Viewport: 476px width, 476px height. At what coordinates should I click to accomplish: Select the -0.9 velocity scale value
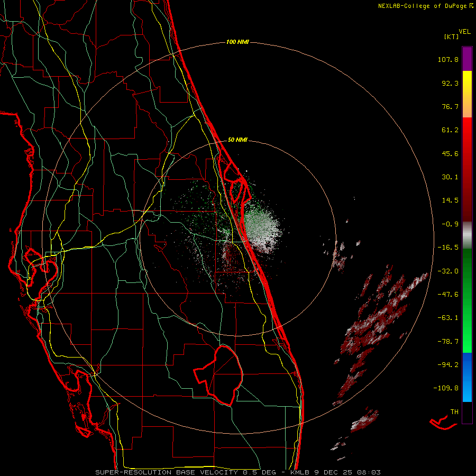[450, 224]
